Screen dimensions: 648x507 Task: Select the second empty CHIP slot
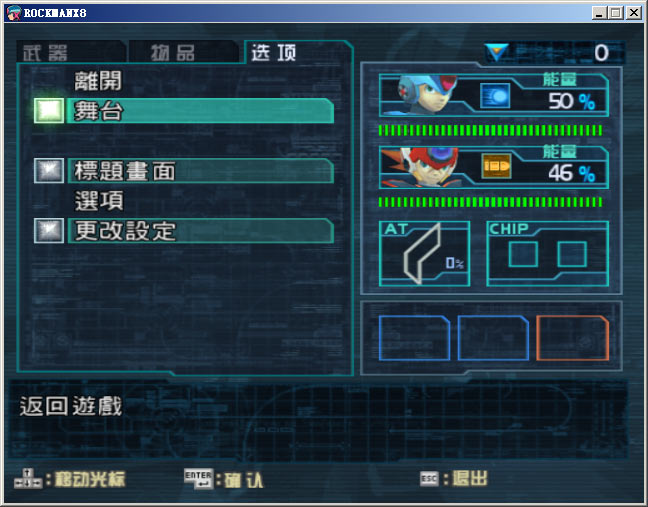click(572, 254)
